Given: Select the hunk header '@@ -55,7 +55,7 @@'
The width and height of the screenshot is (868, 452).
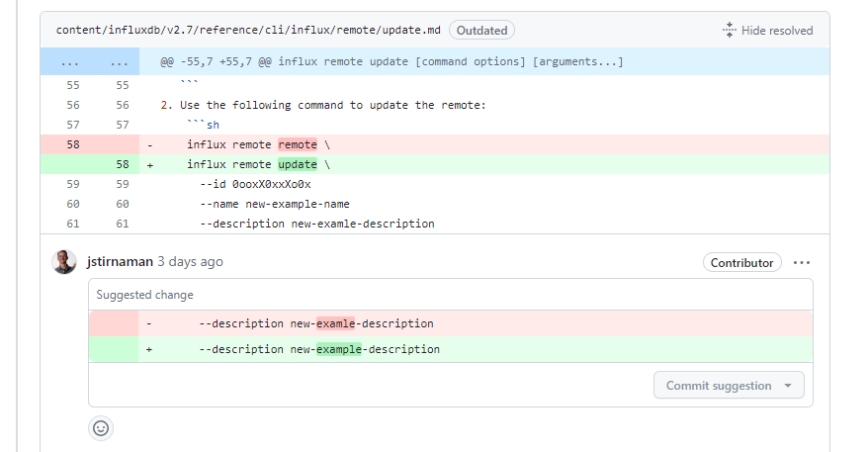Looking at the screenshot, I should tap(216, 61).
